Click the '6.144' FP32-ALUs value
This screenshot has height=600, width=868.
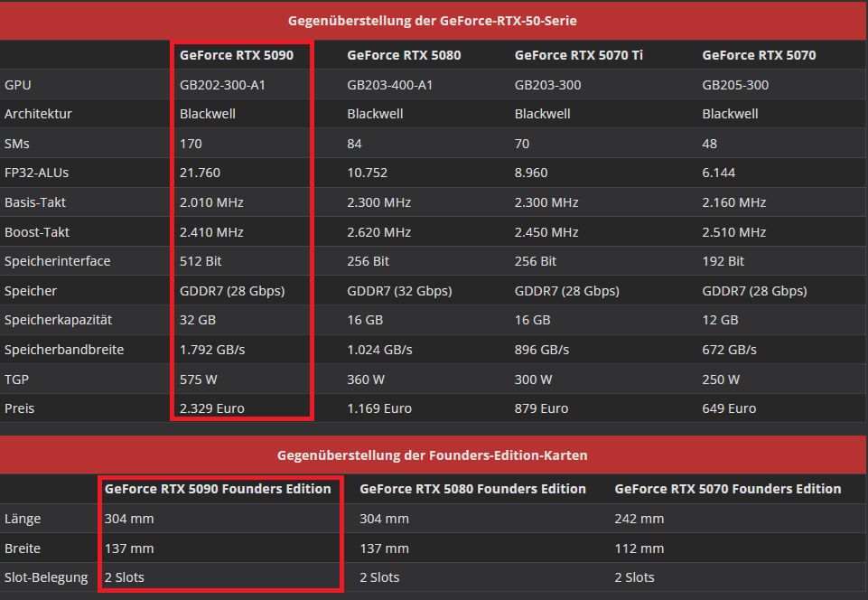(x=719, y=173)
